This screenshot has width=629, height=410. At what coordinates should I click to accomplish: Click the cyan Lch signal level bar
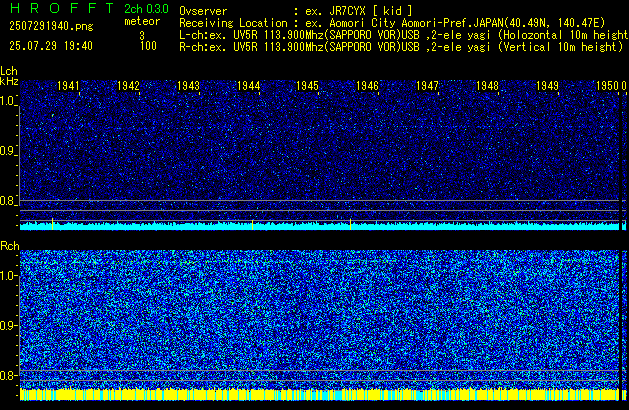[x=320, y=226]
